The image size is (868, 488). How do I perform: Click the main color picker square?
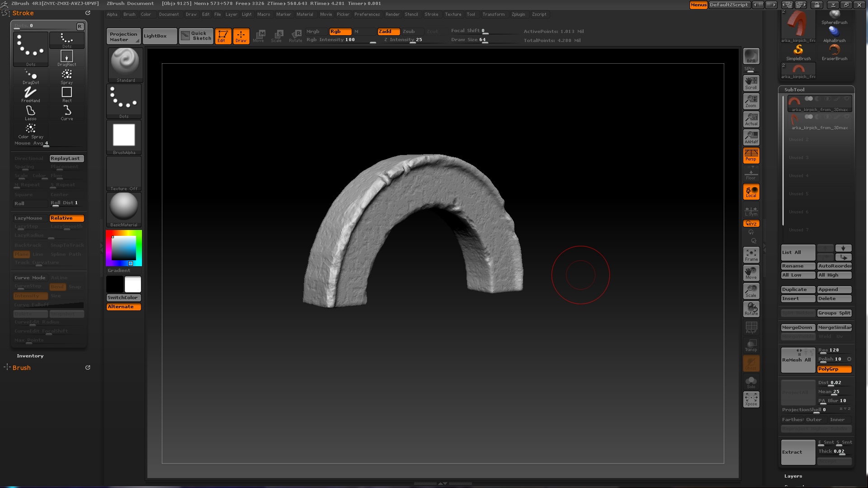click(x=123, y=248)
